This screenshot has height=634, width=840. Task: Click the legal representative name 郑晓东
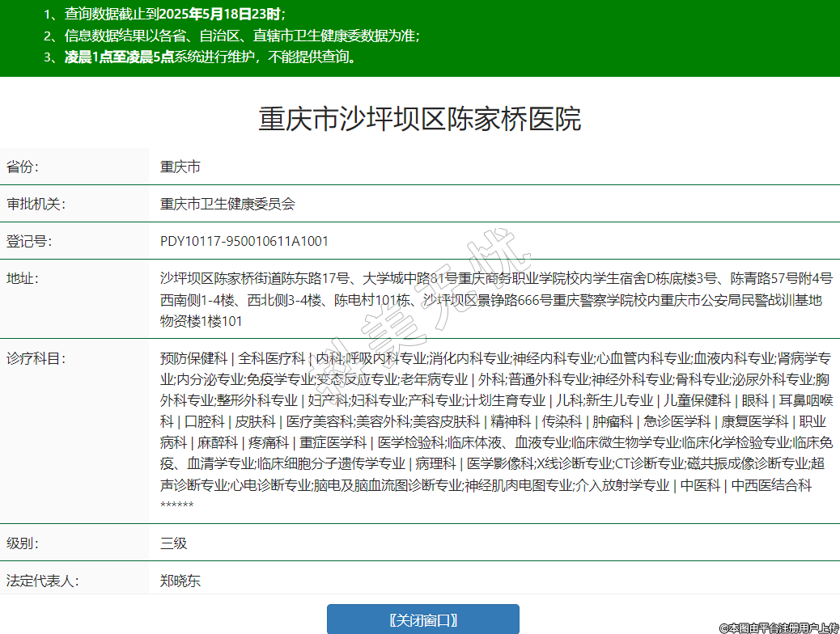180,581
